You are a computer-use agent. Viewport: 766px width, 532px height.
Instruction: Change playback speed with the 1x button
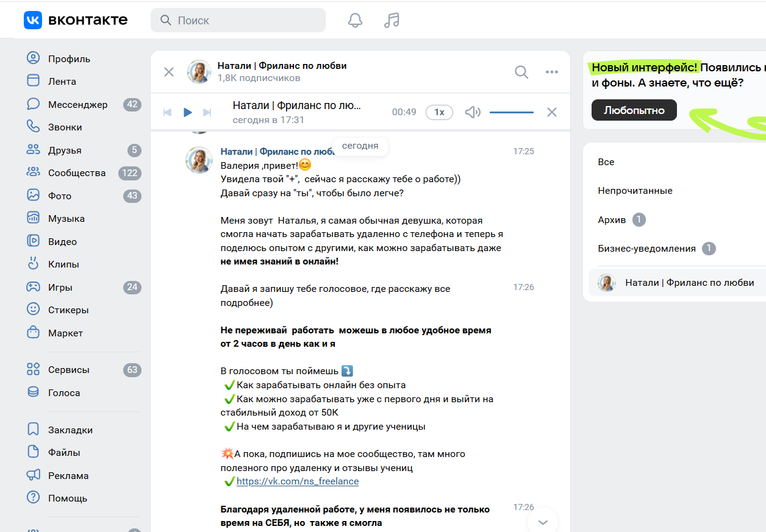tap(439, 112)
